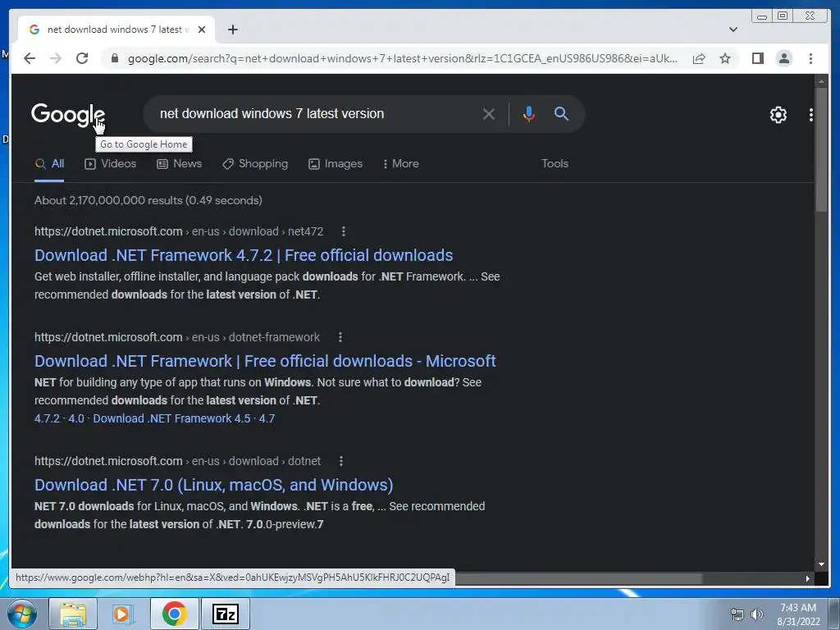Switch to the Images tab
This screenshot has width=840, height=630.
[336, 164]
